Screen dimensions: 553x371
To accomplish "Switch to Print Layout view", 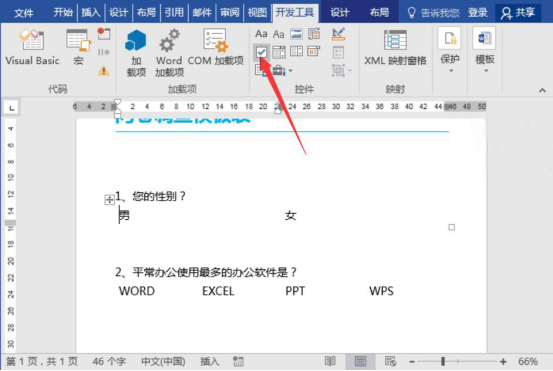I will (x=360, y=361).
